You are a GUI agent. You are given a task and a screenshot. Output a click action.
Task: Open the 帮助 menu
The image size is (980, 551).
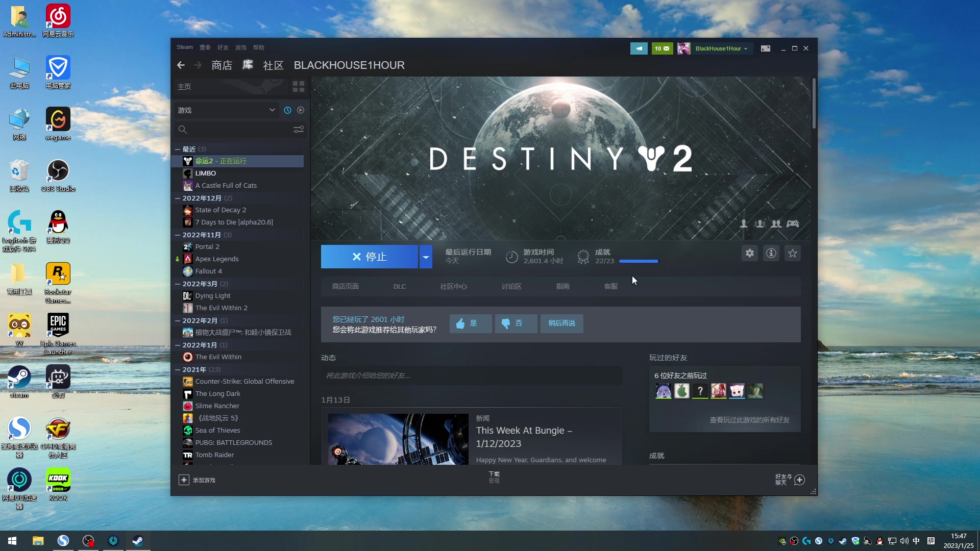pos(259,47)
